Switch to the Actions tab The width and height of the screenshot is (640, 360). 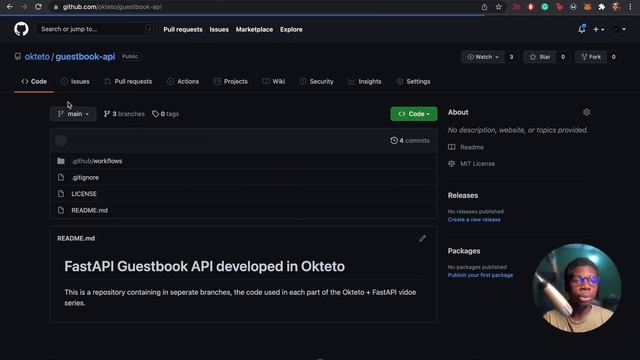[183, 82]
